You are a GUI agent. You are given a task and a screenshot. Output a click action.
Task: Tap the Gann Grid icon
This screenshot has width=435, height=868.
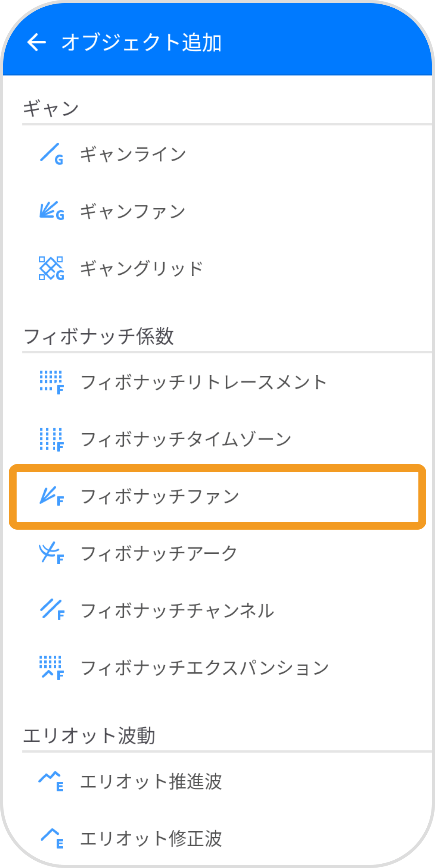(x=51, y=268)
